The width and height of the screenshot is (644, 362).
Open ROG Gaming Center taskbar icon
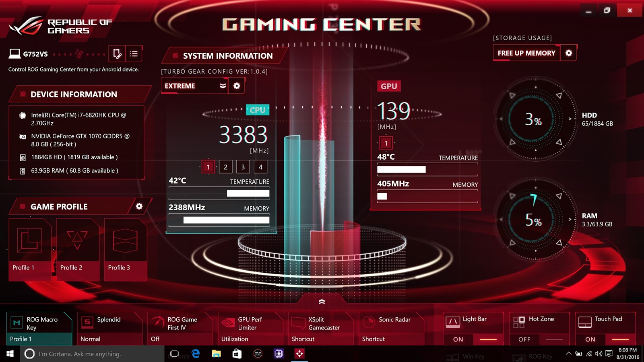[x=299, y=354]
